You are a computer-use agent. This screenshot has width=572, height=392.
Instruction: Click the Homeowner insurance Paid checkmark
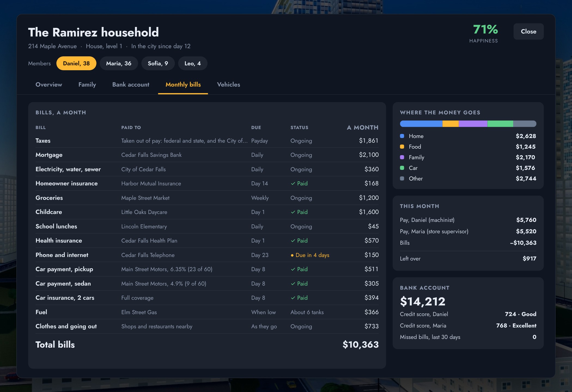coord(293,183)
